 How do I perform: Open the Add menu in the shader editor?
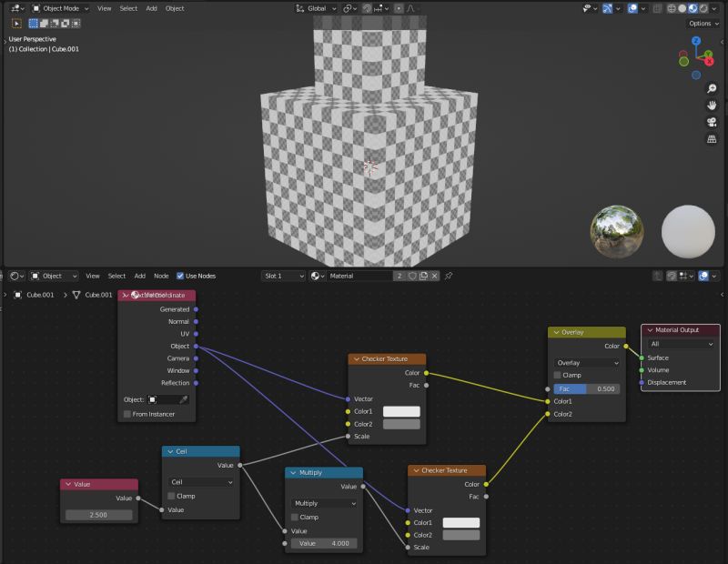[140, 276]
